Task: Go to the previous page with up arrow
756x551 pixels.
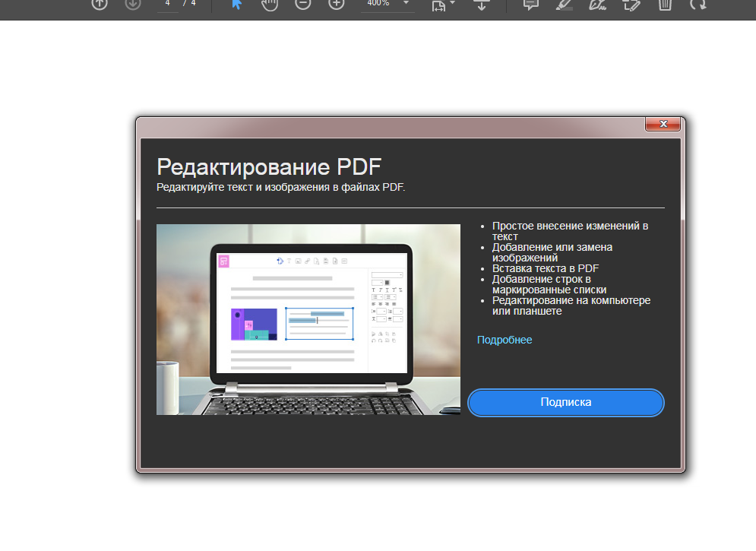Action: point(100,4)
